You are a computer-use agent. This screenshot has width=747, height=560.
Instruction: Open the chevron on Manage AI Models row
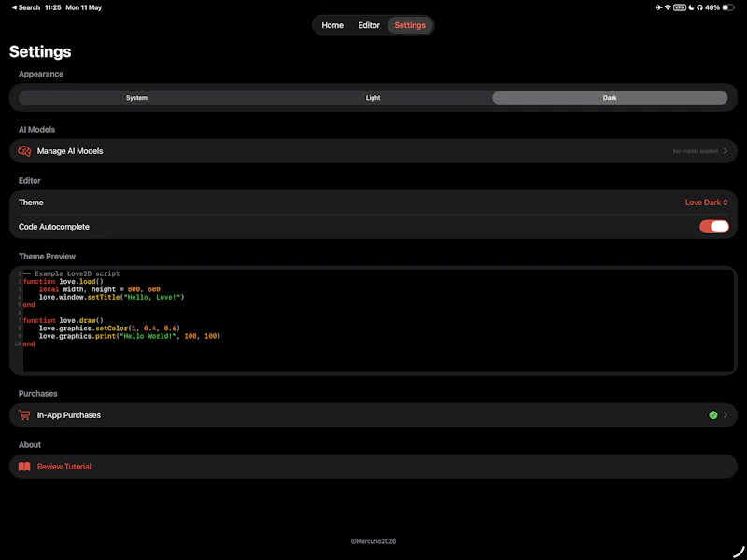click(726, 151)
